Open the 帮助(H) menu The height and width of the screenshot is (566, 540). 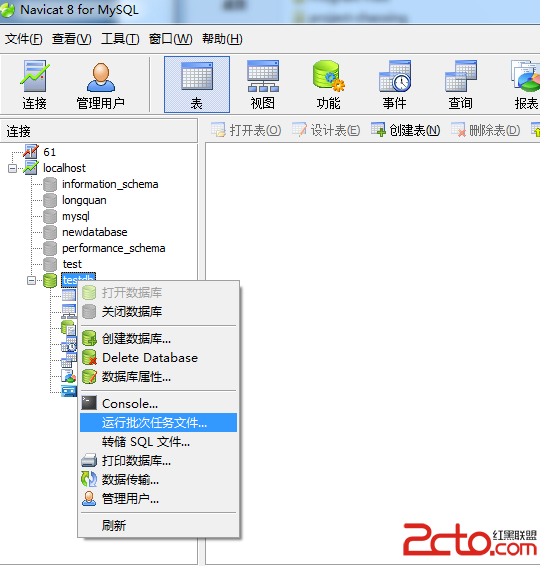[x=222, y=39]
